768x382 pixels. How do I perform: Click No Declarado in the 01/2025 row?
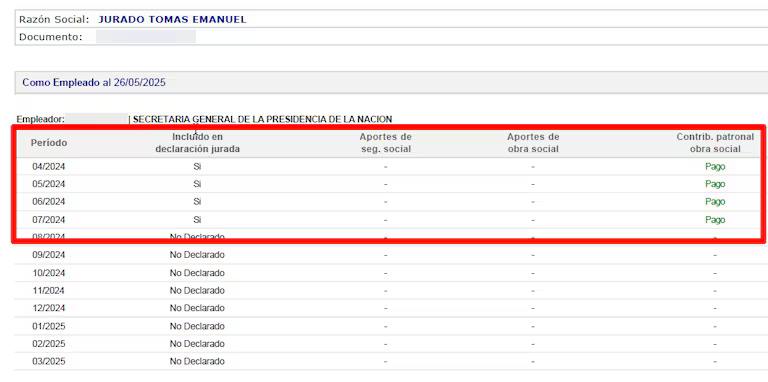[197, 326]
